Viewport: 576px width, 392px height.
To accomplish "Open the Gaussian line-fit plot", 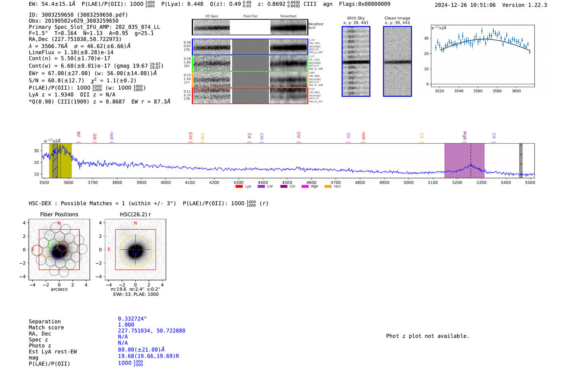I will pyautogui.click(x=482, y=56).
